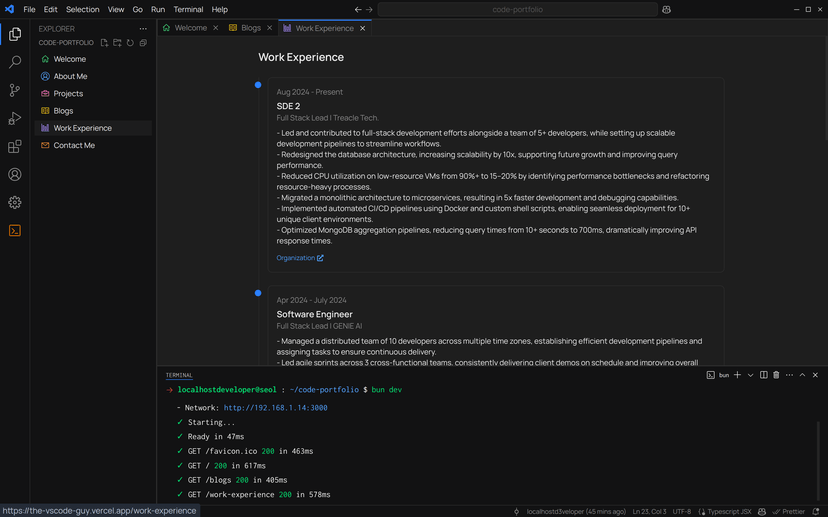Viewport: 828px width, 517px height.
Task: Open Welcome in Explorer tree
Action: click(93, 59)
